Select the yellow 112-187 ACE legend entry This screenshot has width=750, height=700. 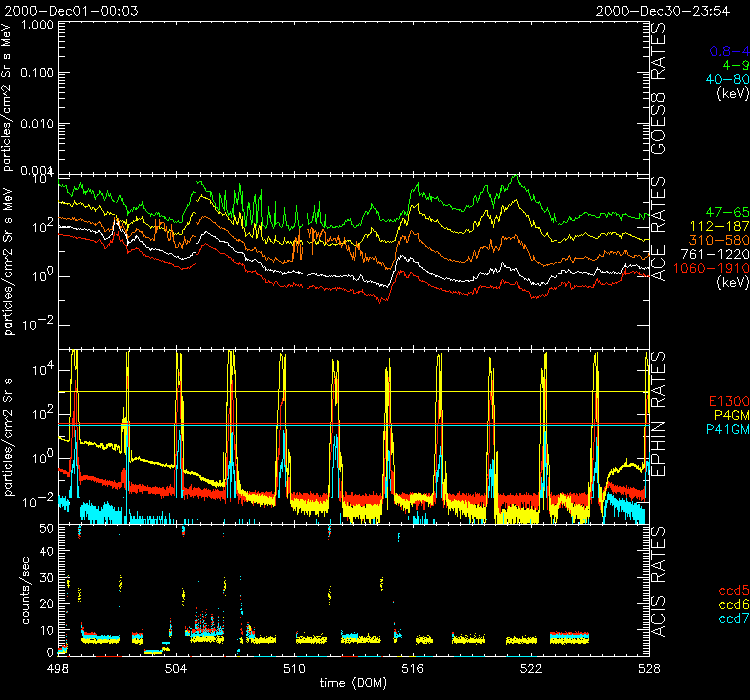[722, 227]
